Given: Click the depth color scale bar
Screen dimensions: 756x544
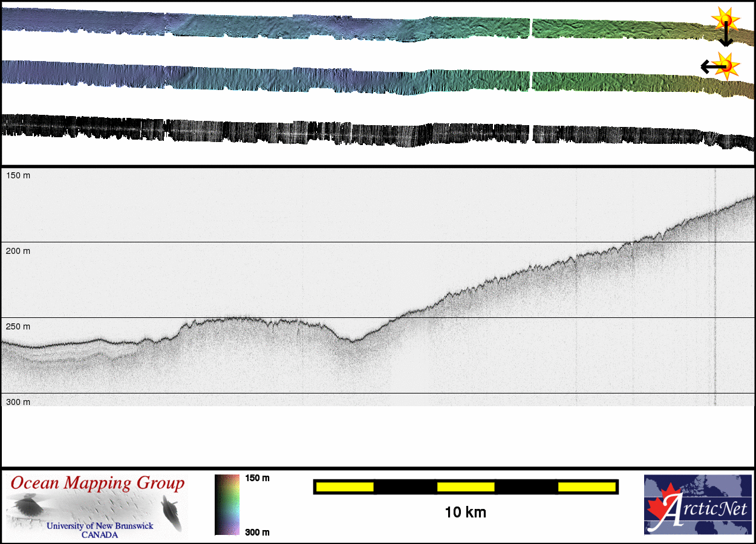Looking at the screenshot, I should pyautogui.click(x=227, y=505).
